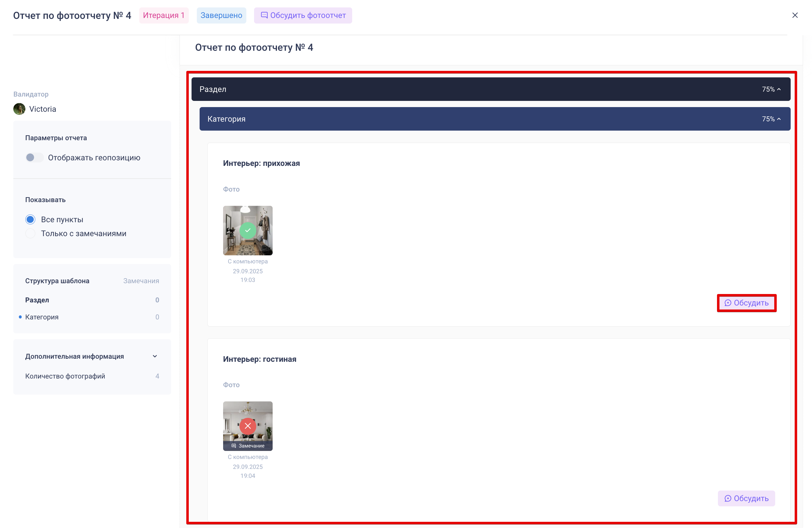This screenshot has height=528, width=812.
Task: Select Только с замечаниями radio option
Action: 30,233
